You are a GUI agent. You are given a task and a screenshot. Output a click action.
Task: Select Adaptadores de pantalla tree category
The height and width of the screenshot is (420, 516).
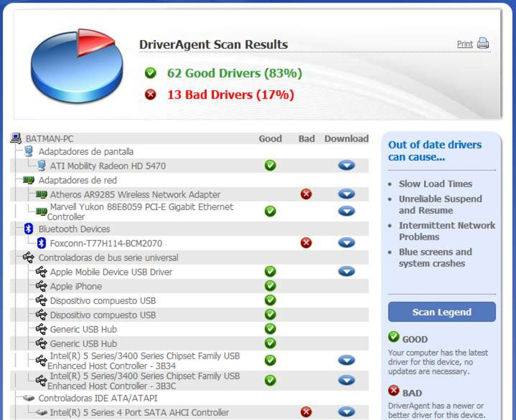click(86, 152)
